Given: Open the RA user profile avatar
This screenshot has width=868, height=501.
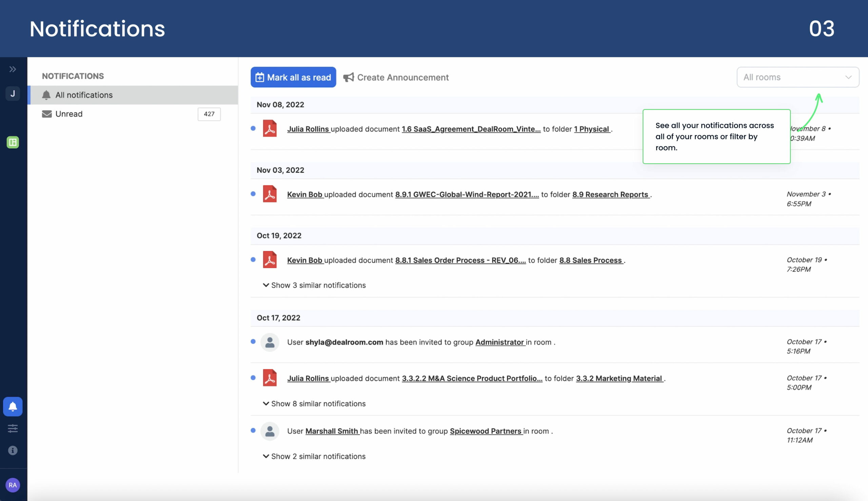Looking at the screenshot, I should coord(13,485).
